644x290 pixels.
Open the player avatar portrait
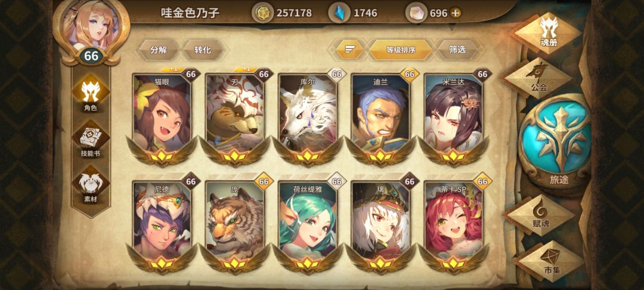tap(91, 24)
